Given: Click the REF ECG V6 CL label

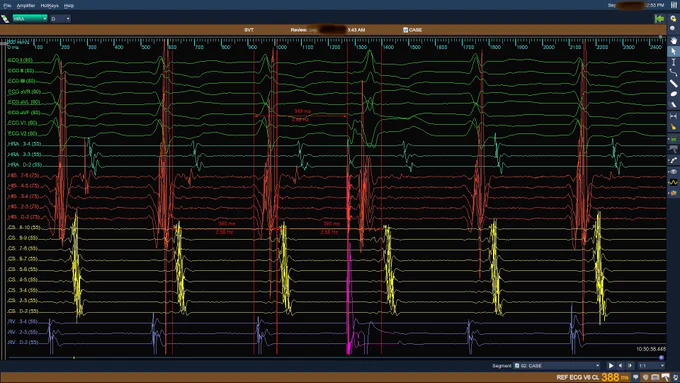Looking at the screenshot, I should point(577,377).
